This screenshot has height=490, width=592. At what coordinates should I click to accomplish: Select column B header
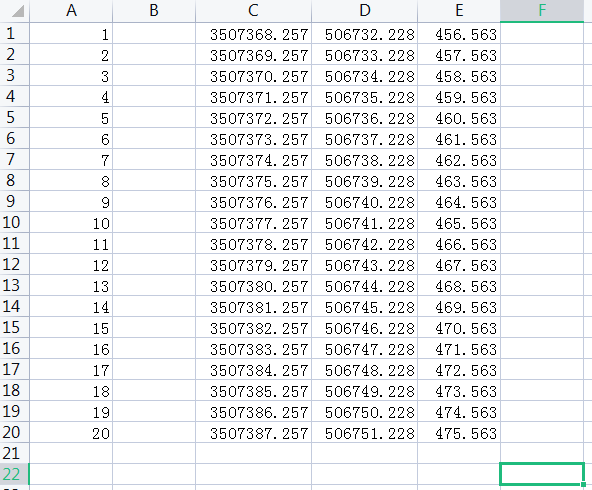point(154,11)
